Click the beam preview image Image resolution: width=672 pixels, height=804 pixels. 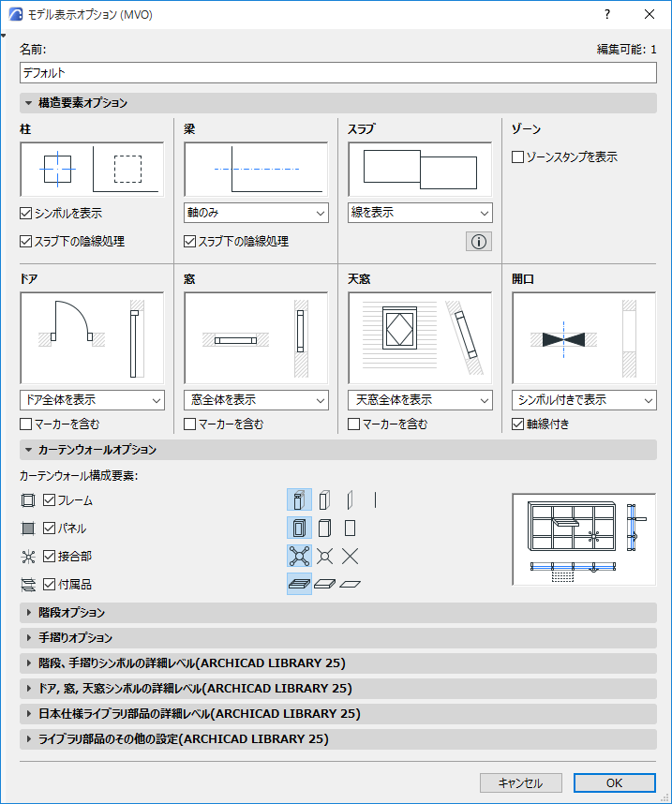coord(256,170)
